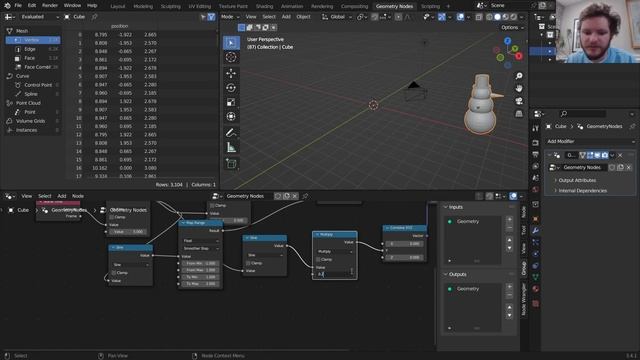Select the Rotate tool in the viewport
Viewport: 640px width, 360px height.
click(x=231, y=88)
